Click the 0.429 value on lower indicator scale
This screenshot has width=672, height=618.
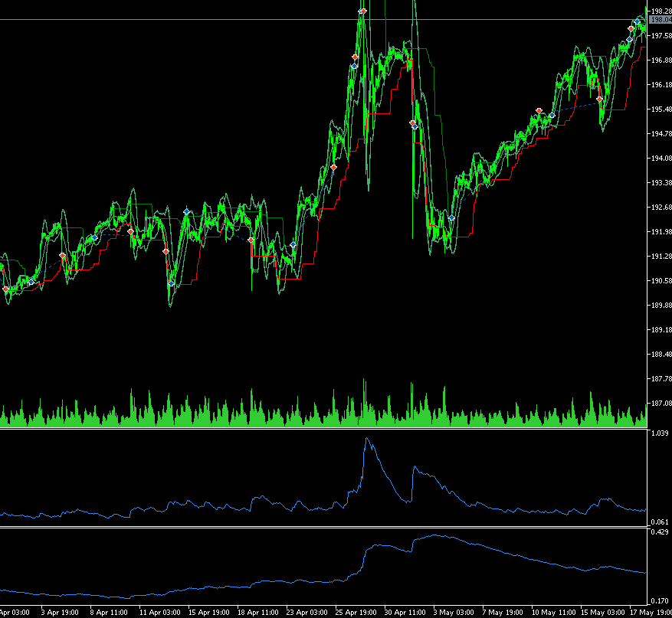pyautogui.click(x=659, y=531)
